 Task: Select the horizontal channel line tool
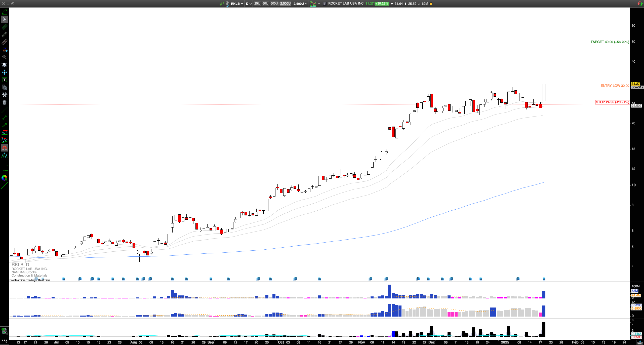[x=5, y=133]
